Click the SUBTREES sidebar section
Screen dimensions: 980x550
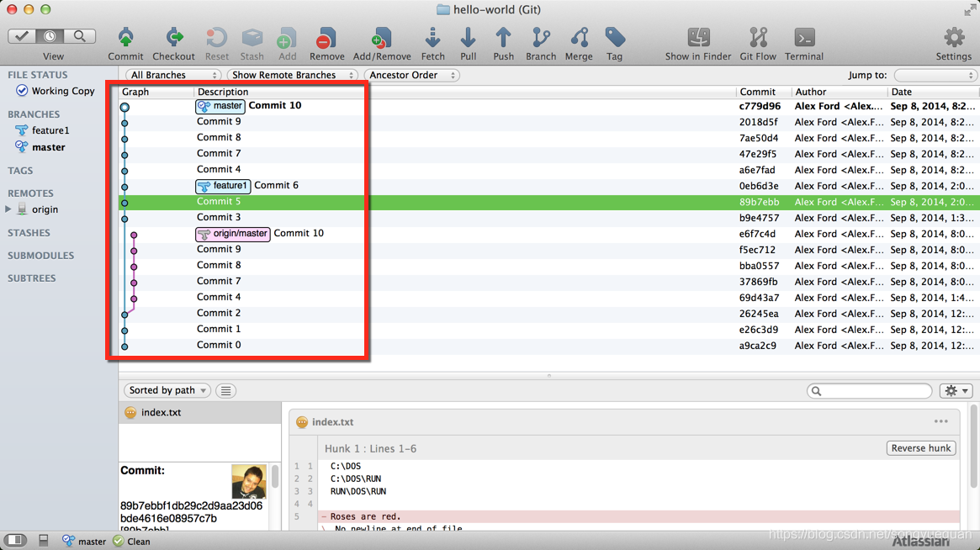click(x=32, y=278)
